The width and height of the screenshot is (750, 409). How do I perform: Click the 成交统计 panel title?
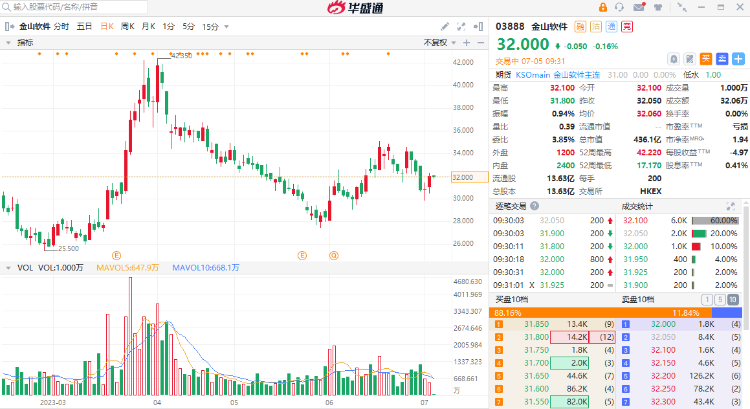[637, 206]
